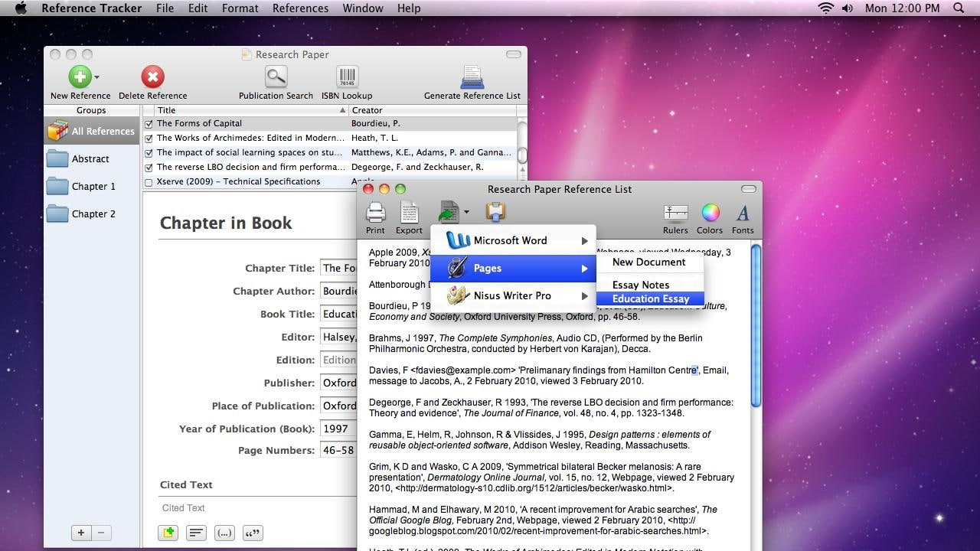Open the References menu in menu bar
The width and height of the screenshot is (980, 551).
[x=300, y=8]
